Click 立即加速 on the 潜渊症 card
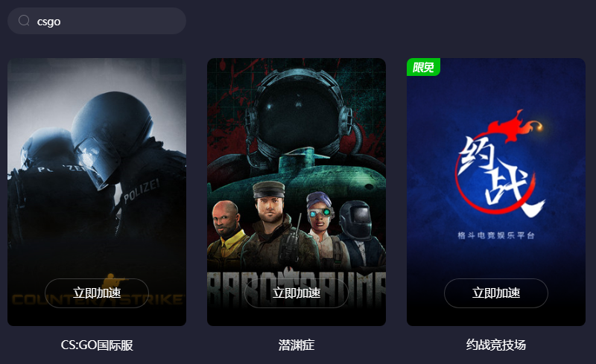596x364 pixels. click(297, 293)
